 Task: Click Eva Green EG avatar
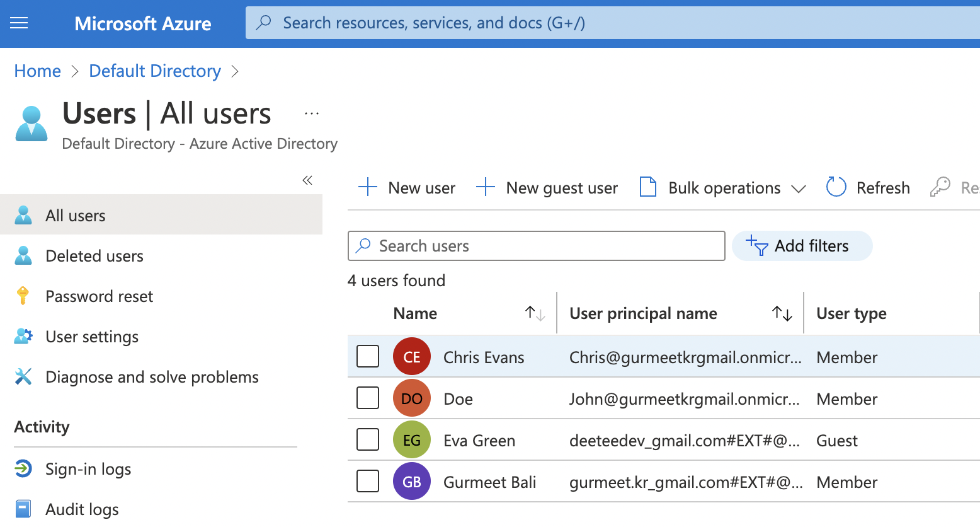[411, 440]
